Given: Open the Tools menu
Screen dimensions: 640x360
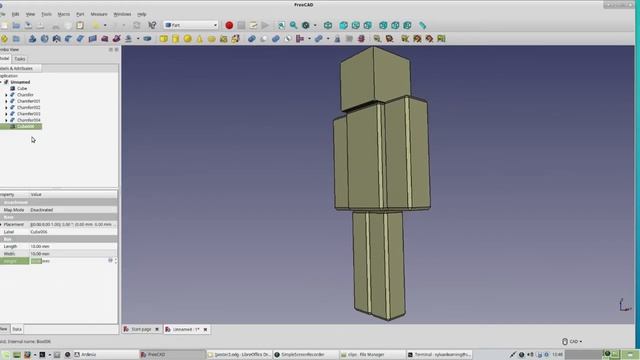Looking at the screenshot, I should pos(46,14).
